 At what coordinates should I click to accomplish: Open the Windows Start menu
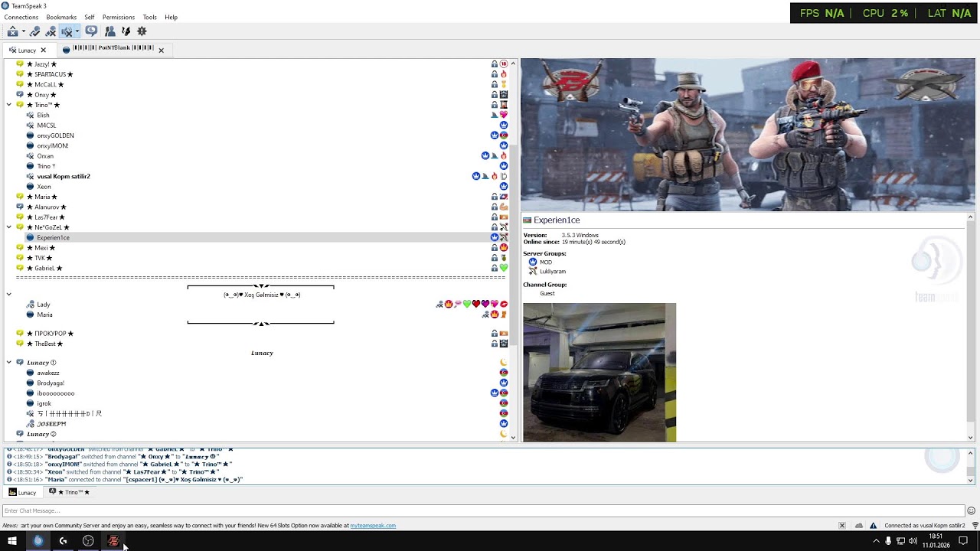12,541
